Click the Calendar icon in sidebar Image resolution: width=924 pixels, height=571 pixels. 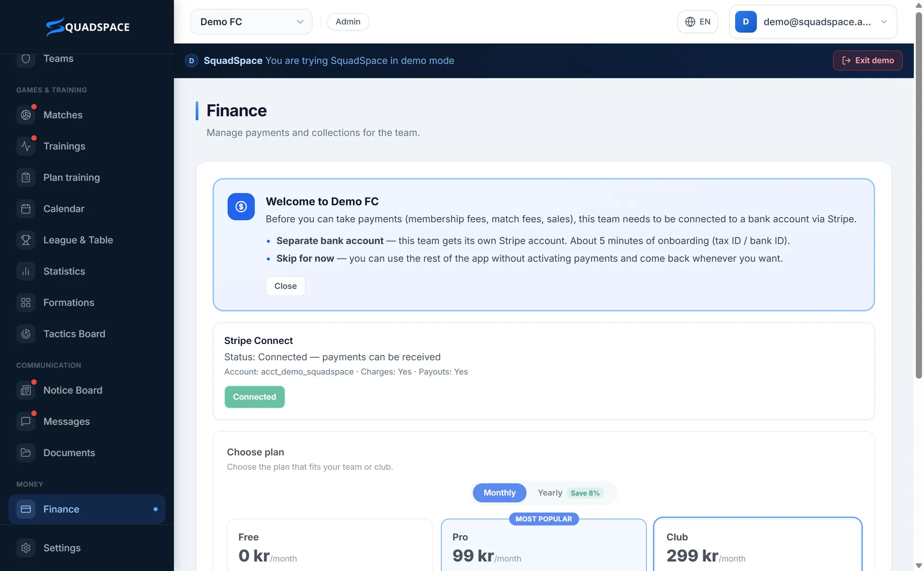point(26,209)
